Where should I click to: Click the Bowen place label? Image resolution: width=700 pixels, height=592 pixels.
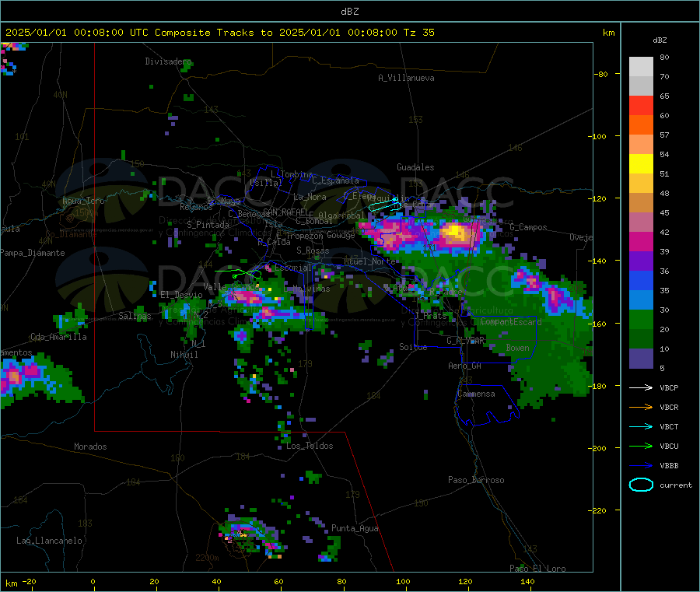[517, 348]
